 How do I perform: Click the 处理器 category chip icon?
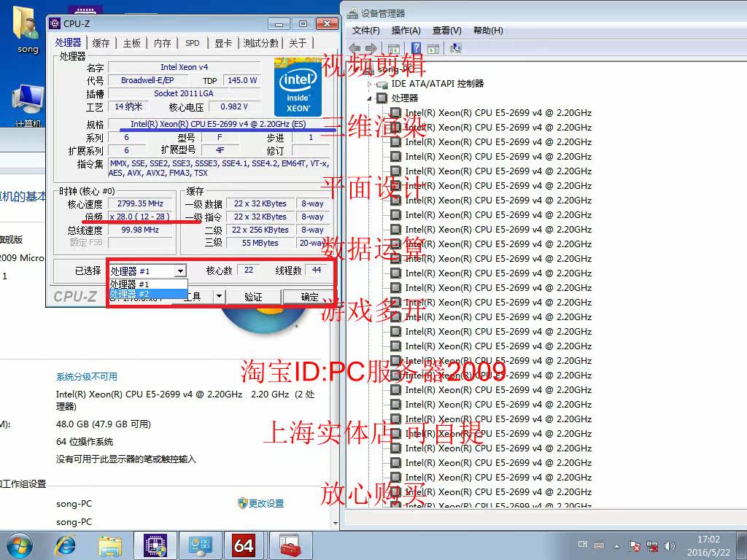tap(382, 98)
